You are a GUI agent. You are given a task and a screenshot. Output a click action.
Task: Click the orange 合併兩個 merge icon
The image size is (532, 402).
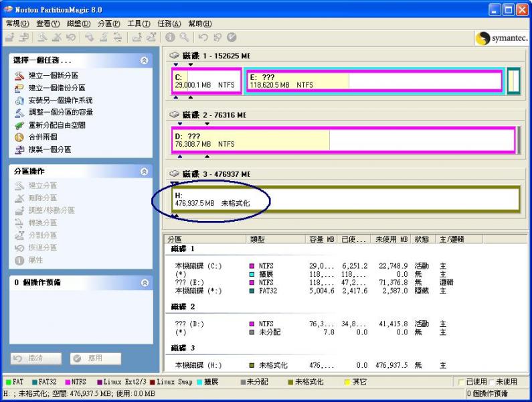19,137
